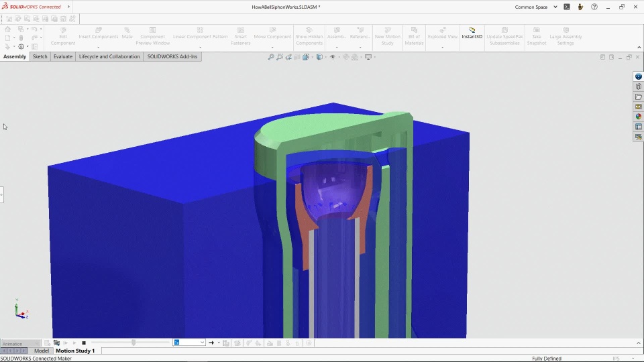Open playback speed combo box
This screenshot has width=644, height=362.
(189, 343)
